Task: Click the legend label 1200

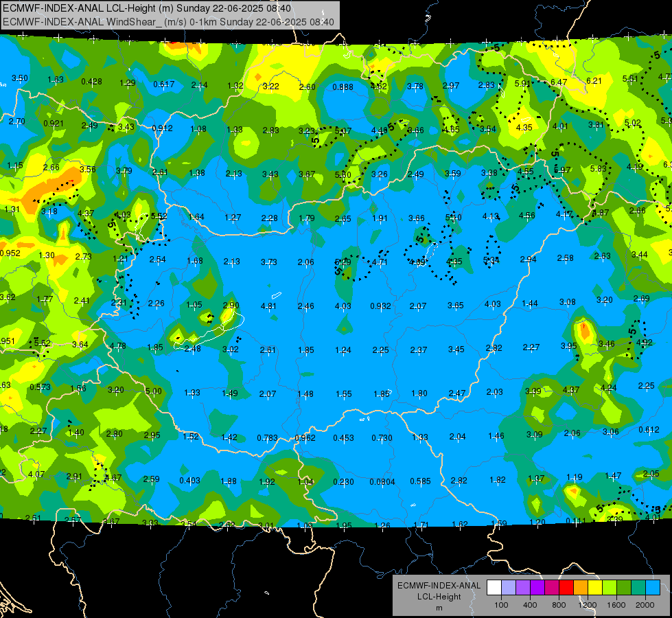Action: 588,605
